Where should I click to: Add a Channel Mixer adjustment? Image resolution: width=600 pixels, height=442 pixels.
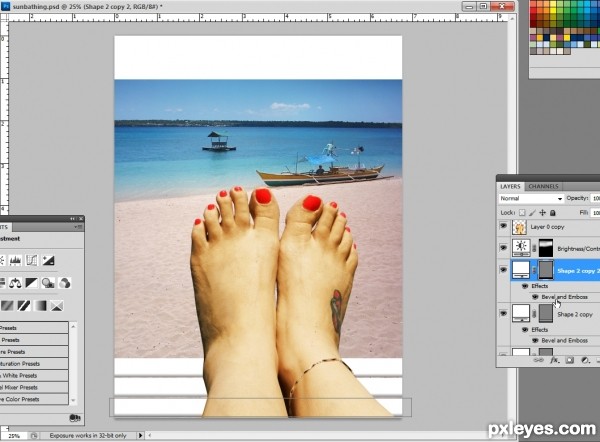point(65,283)
